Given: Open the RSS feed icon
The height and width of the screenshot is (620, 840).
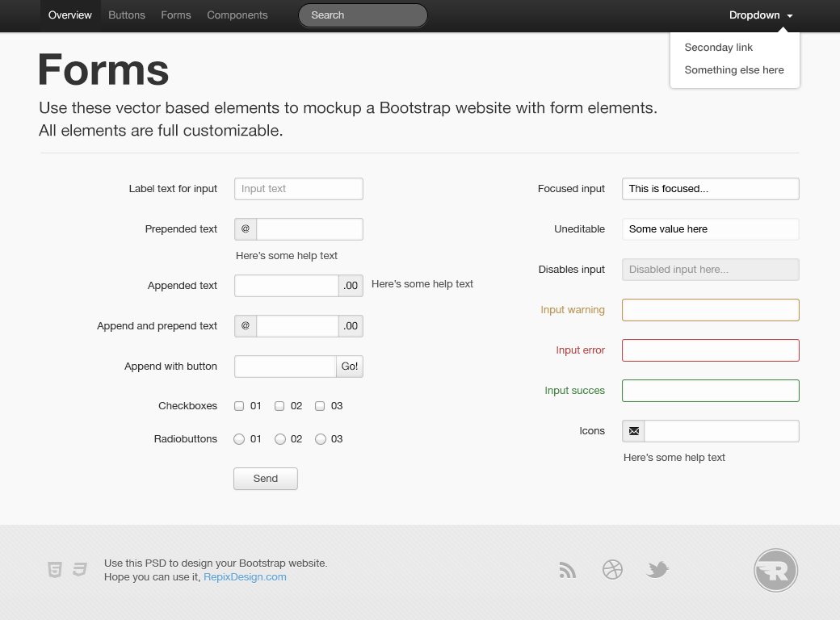Looking at the screenshot, I should pyautogui.click(x=567, y=570).
